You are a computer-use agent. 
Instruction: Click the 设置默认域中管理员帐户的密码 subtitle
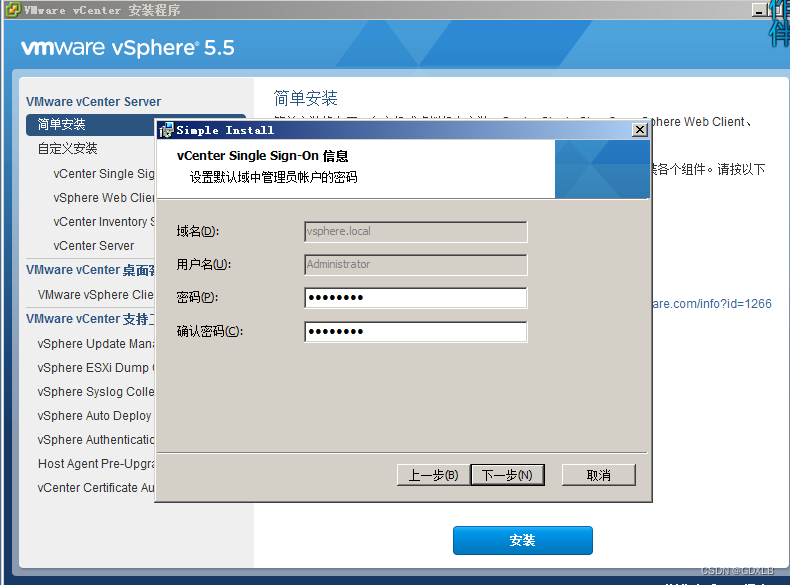point(274,177)
